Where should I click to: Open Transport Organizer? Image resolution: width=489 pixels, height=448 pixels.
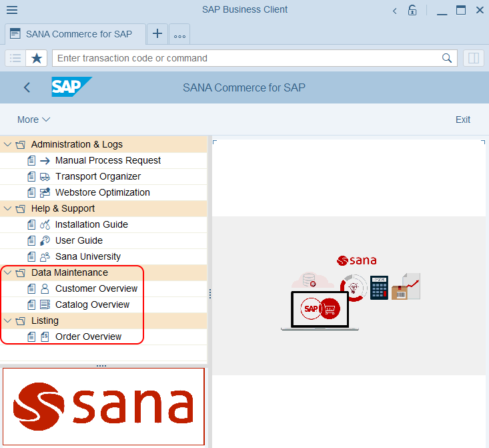point(98,176)
